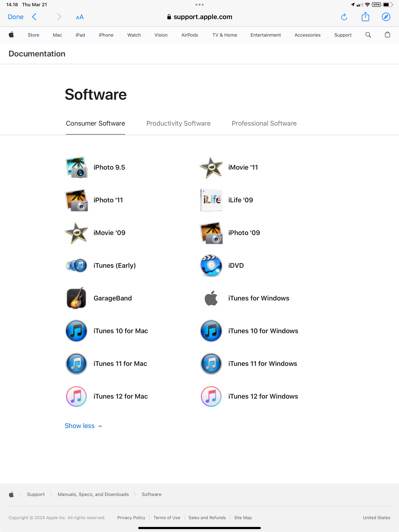Tap the Apple logo in nav bar

11,35
